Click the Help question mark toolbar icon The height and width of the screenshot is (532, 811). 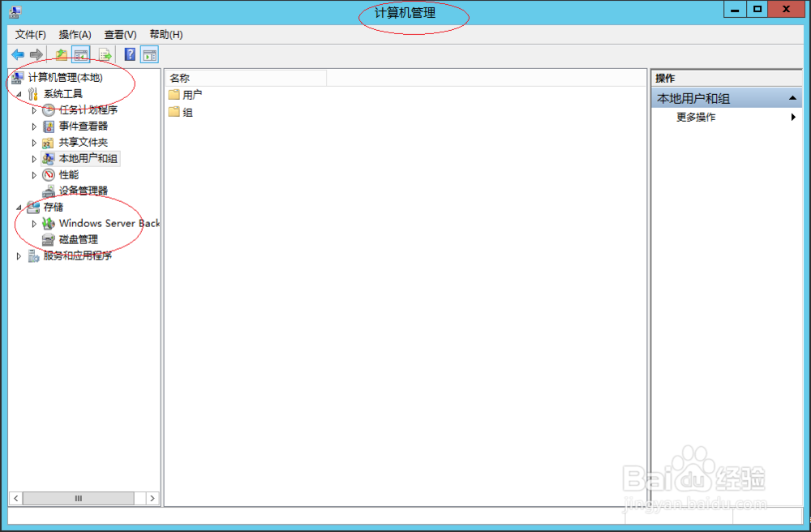(x=130, y=54)
